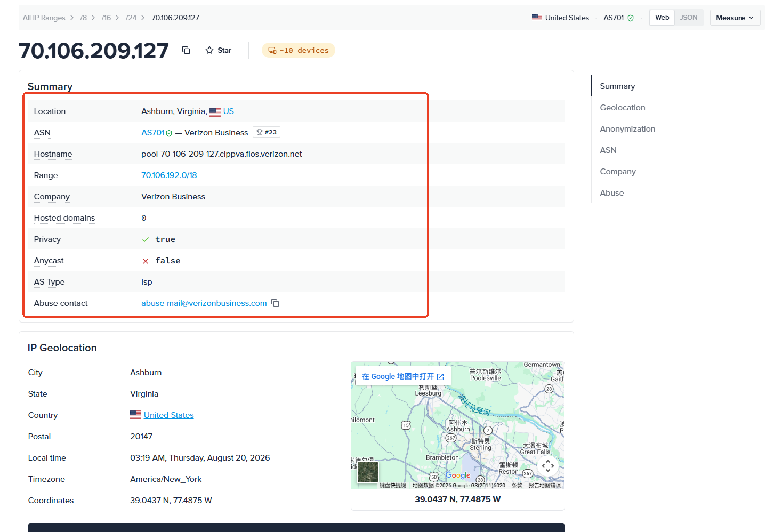This screenshot has height=532, width=774.
Task: Star this IP address
Action: (219, 50)
